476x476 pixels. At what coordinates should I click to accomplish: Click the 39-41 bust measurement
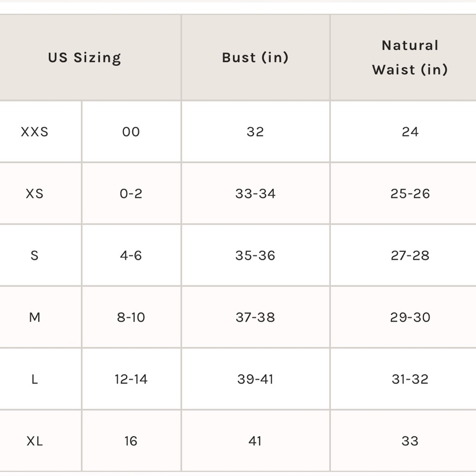pyautogui.click(x=255, y=379)
